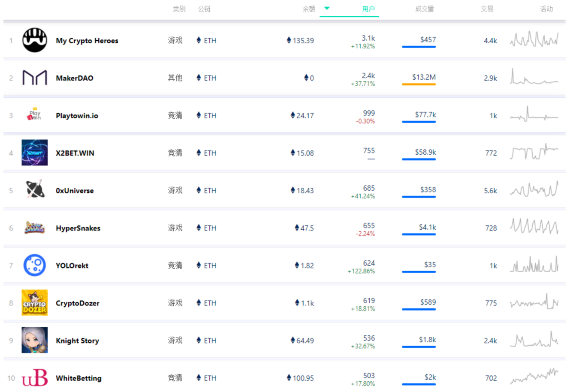The image size is (567, 392).
Task: Click the activity sparkline for MakerDAO
Action: [x=534, y=77]
